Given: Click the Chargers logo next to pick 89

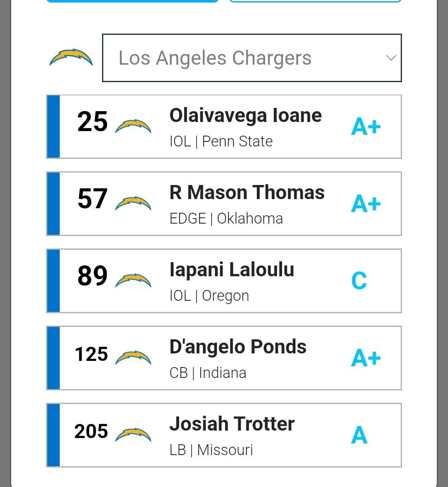Looking at the screenshot, I should coord(133,280).
